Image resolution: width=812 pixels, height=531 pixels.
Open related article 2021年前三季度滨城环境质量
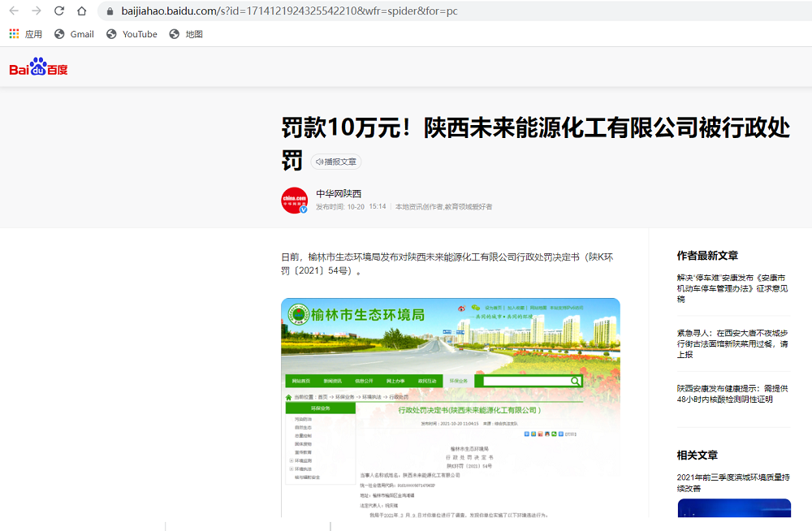[x=733, y=482]
